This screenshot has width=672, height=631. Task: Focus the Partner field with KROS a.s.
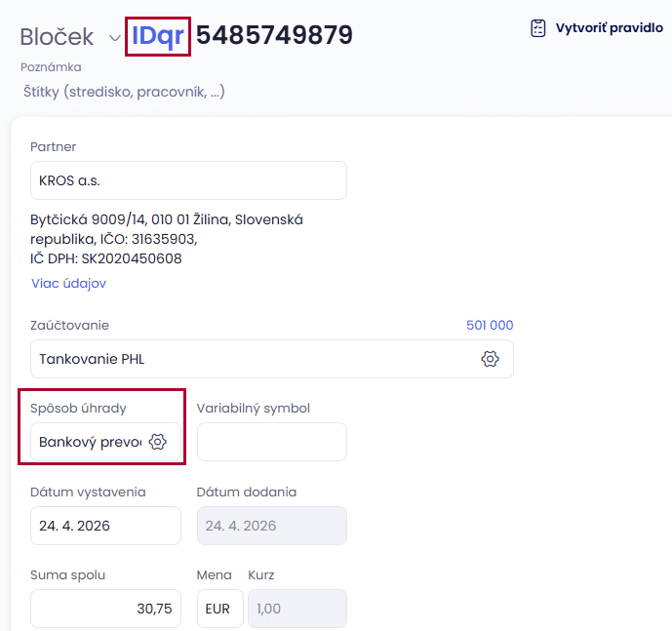(x=188, y=180)
